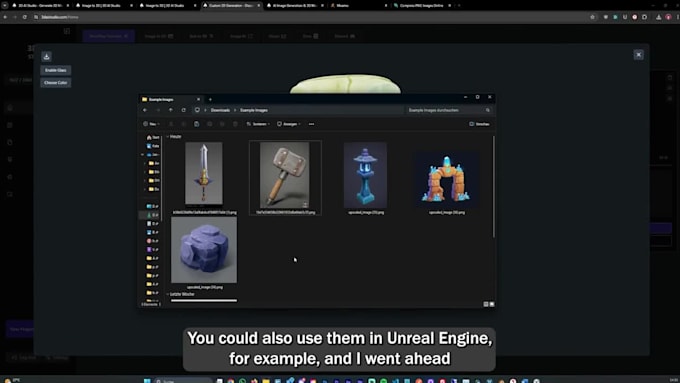Switch to the AI Image Generation browser tab
The height and width of the screenshot is (383, 680).
296,6
